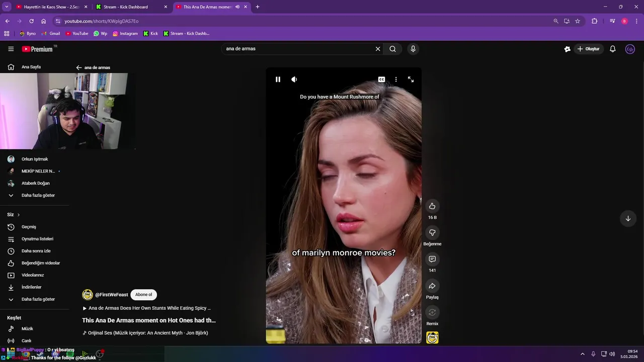Viewport: 644px width, 362px height.
Task: Open the @FirstWeFeast channel link
Action: tap(112, 295)
